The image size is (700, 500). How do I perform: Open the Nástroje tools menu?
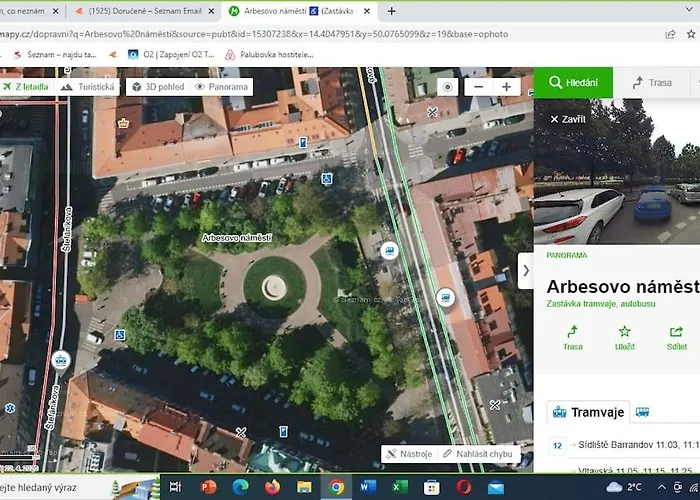pos(410,454)
